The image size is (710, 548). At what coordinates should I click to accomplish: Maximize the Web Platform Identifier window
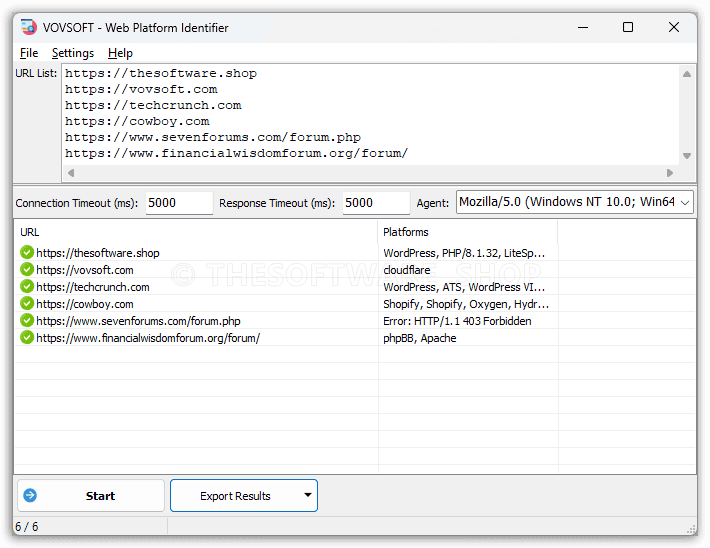628,27
